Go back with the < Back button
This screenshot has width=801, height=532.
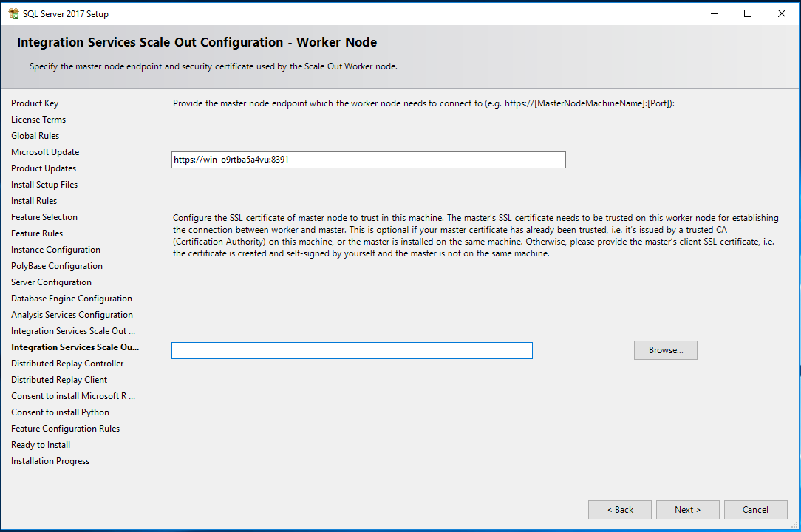pos(619,510)
